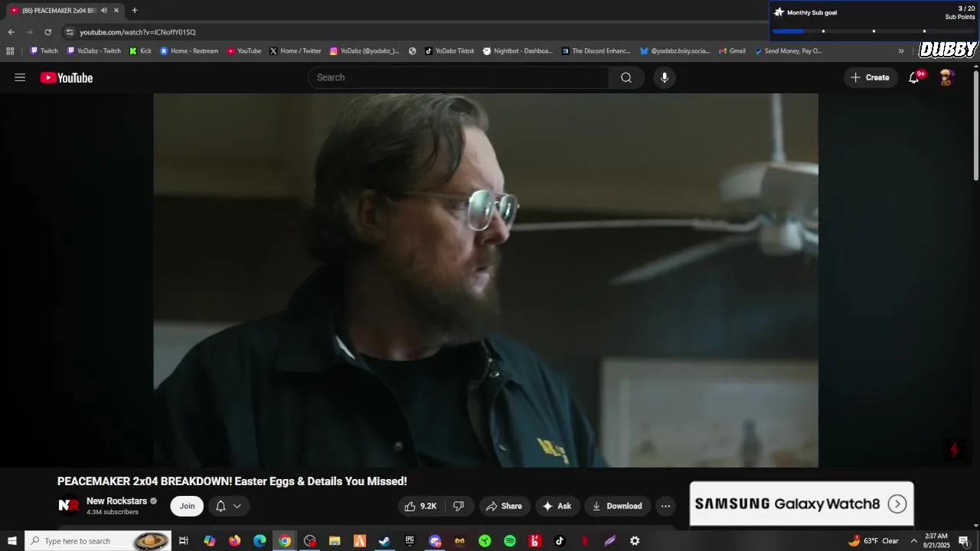Go back in the browser
980x551 pixels.
[x=11, y=32]
